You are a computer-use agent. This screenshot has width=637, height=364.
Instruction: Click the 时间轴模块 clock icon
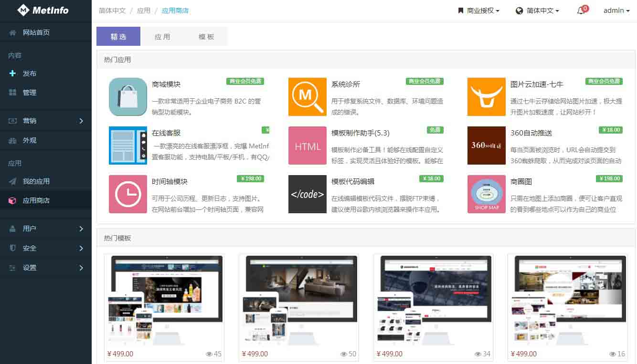(127, 194)
